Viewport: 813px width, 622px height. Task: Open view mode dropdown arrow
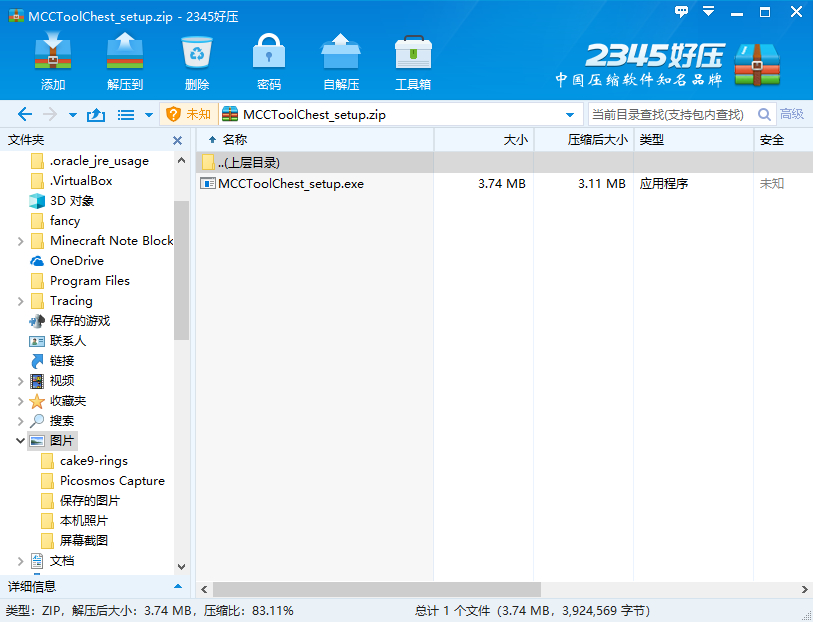click(x=149, y=115)
